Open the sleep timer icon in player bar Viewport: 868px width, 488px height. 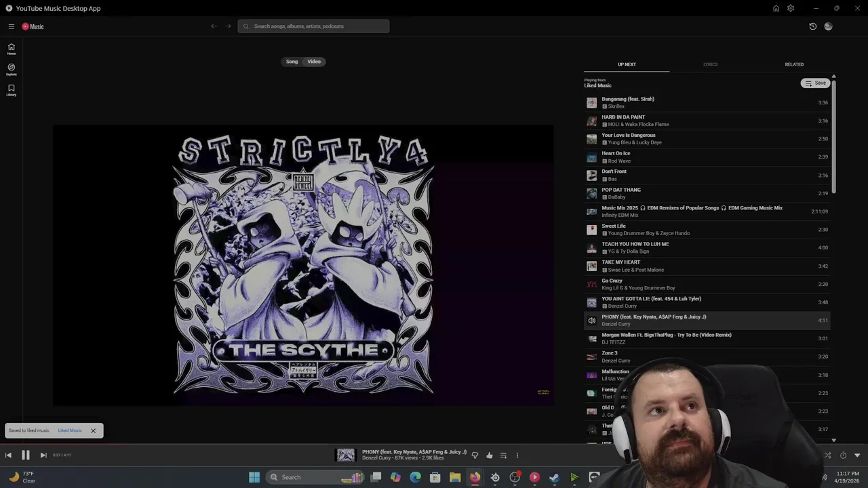[843, 455]
